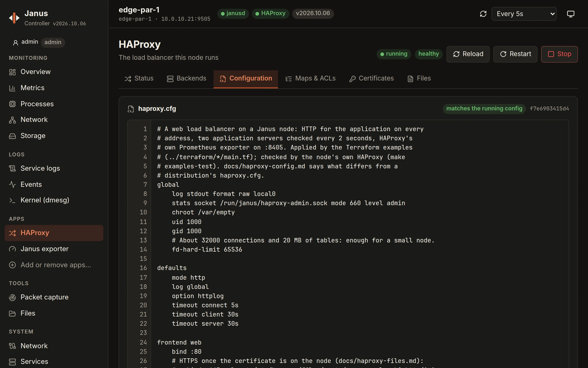Click config line 'fd-hard-limit 65536'
This screenshot has height=368, width=588.
[x=207, y=250]
